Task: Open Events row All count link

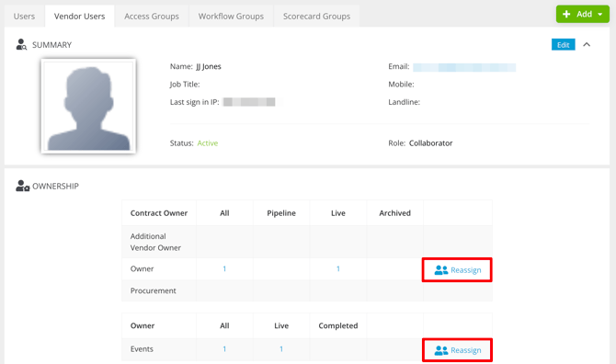Action: (224, 349)
